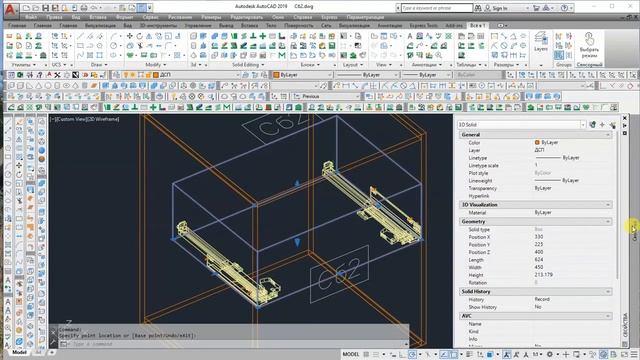640x360 pixels.
Task: Toggle the PICKADD icon in Properties palette
Action: point(593,124)
